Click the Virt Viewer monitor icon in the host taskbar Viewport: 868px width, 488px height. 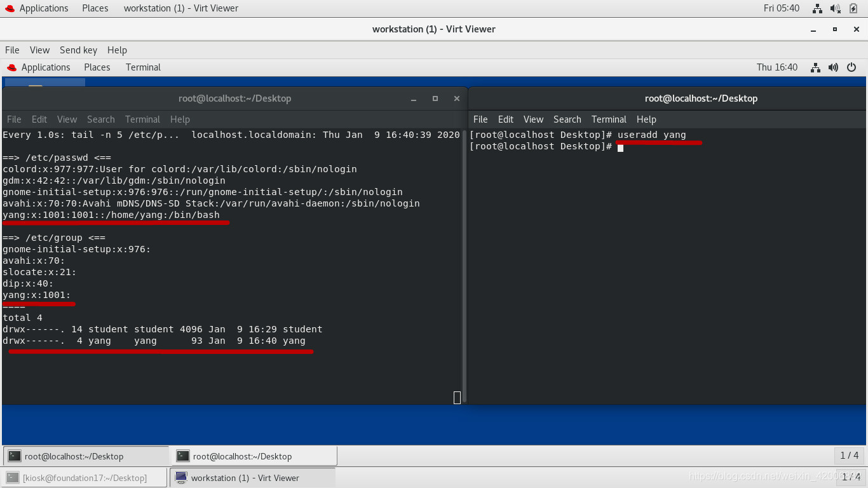click(x=181, y=478)
